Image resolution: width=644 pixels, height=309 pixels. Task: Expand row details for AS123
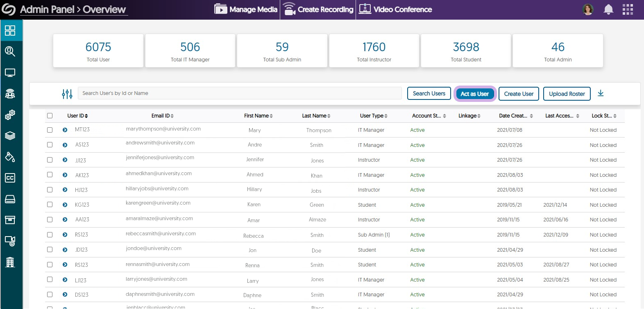[65, 145]
